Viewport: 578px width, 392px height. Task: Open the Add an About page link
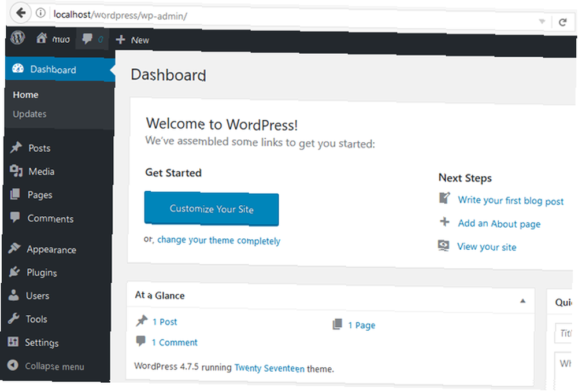(499, 224)
